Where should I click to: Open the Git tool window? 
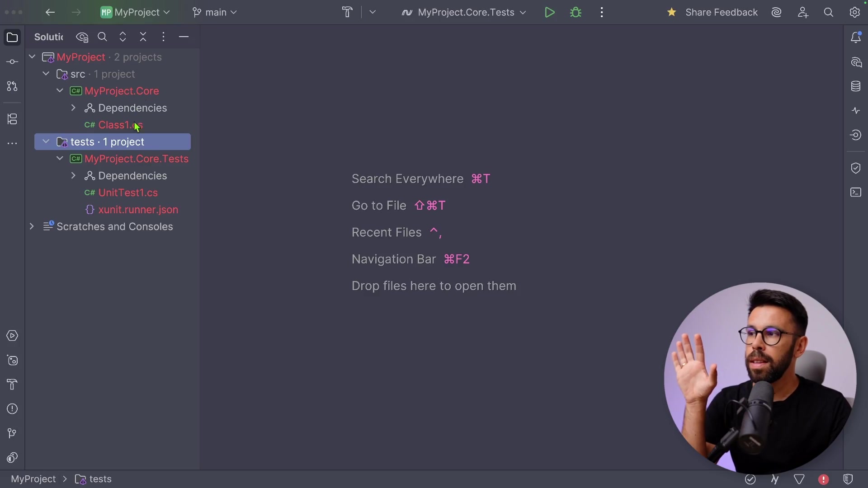pyautogui.click(x=12, y=433)
